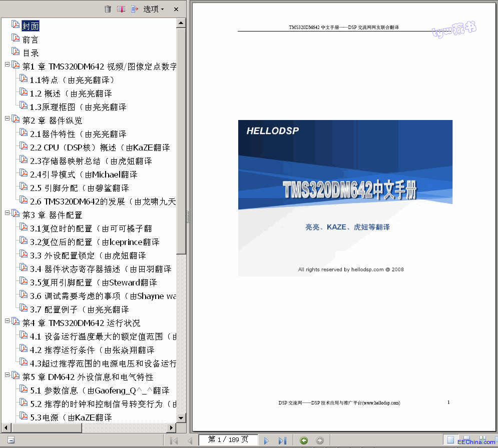Click the page number input field

coord(228,440)
